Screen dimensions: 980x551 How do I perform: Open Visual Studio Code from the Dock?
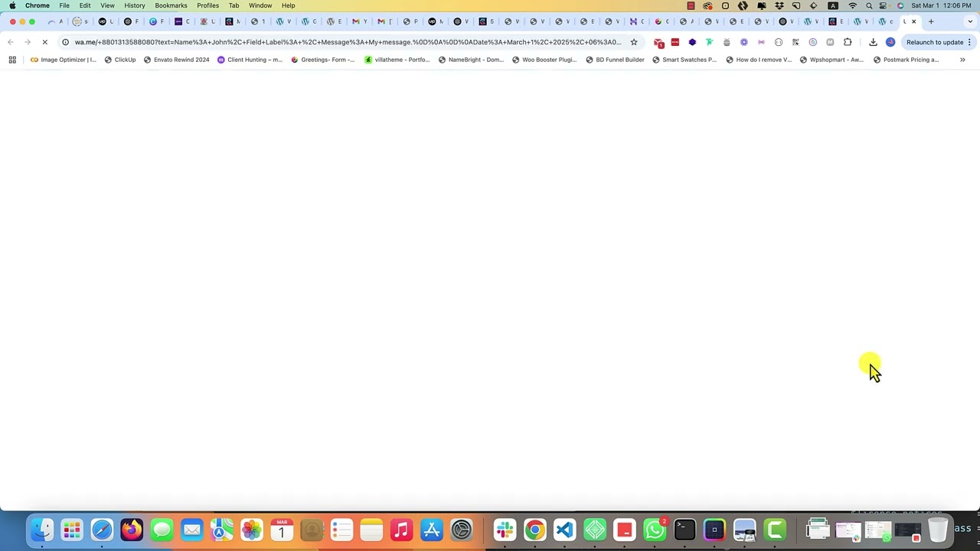(x=564, y=530)
